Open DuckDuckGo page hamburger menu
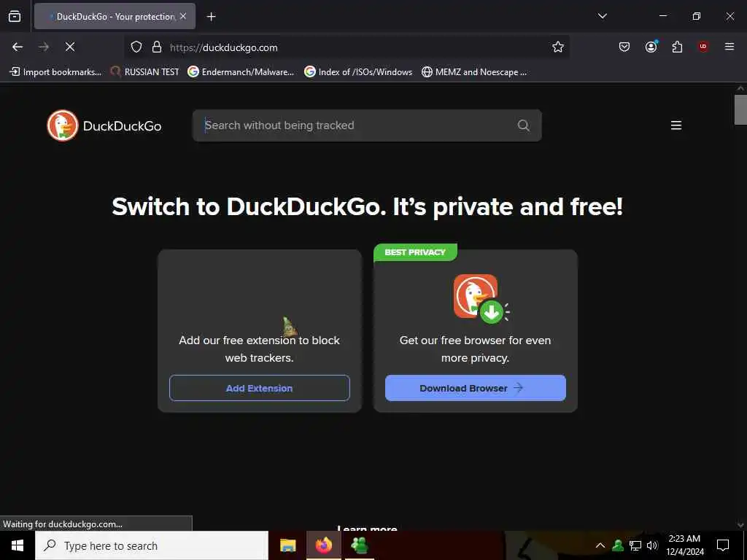 pyautogui.click(x=676, y=125)
